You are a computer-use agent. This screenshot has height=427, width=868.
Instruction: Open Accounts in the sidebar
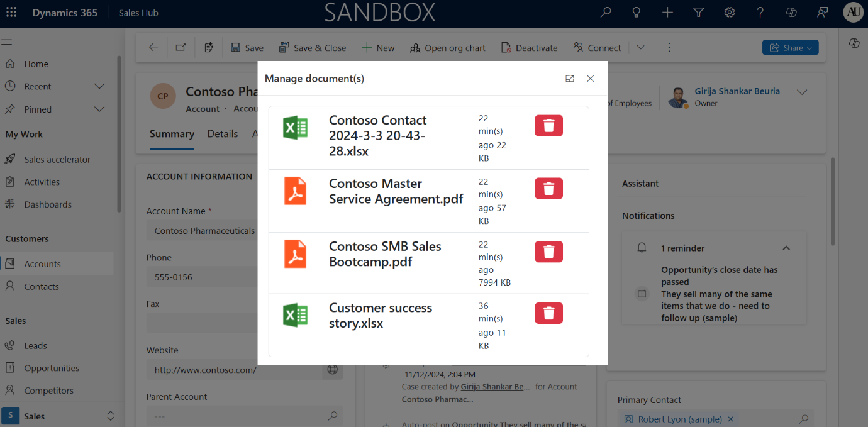pos(57,264)
